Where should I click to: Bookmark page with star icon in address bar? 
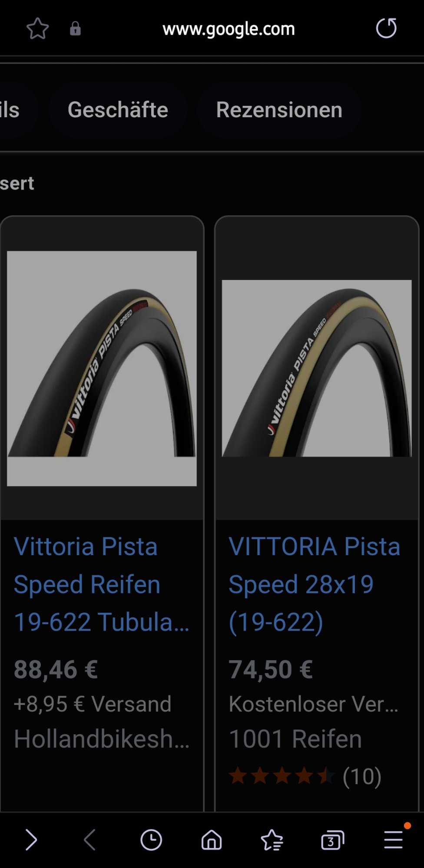coord(38,29)
